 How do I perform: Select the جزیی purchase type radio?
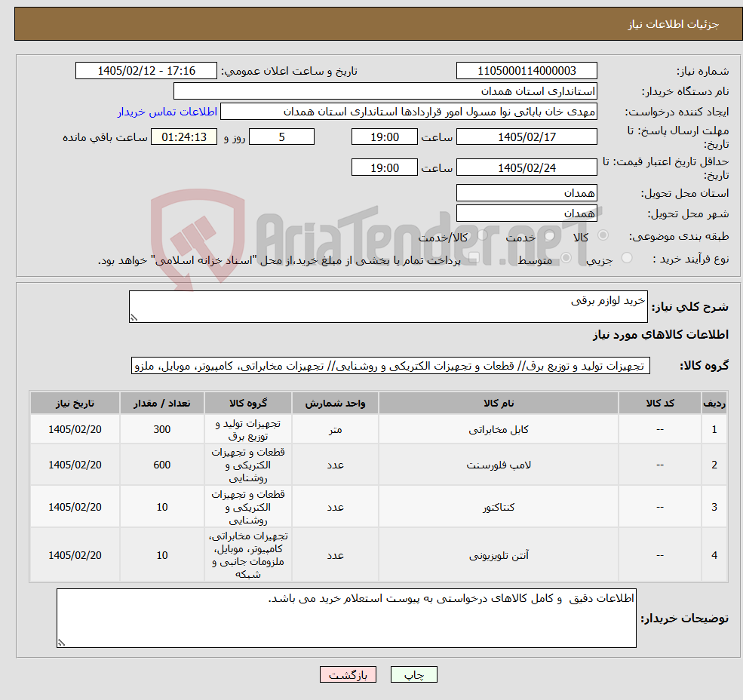coord(626,258)
